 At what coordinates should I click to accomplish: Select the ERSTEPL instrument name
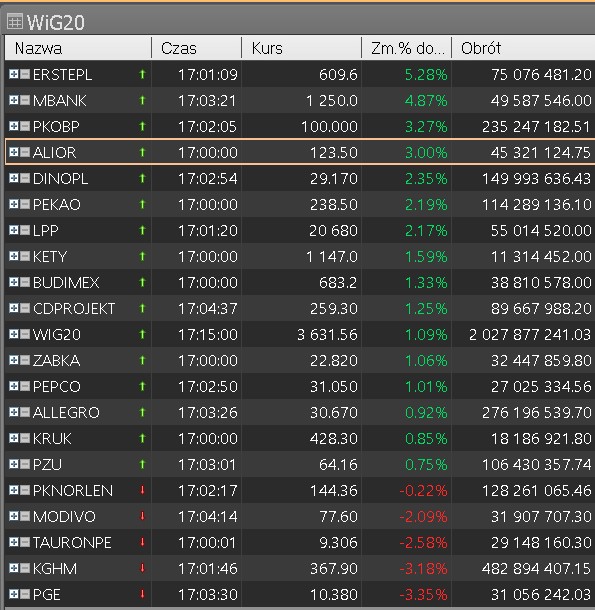63,74
